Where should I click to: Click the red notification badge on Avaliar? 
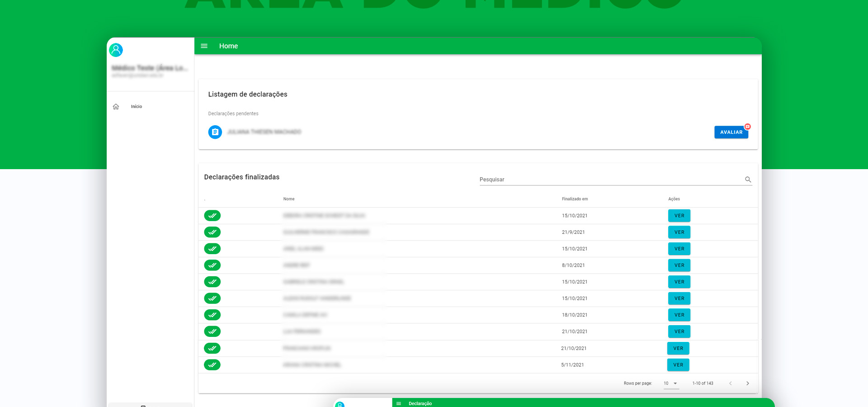(x=747, y=127)
